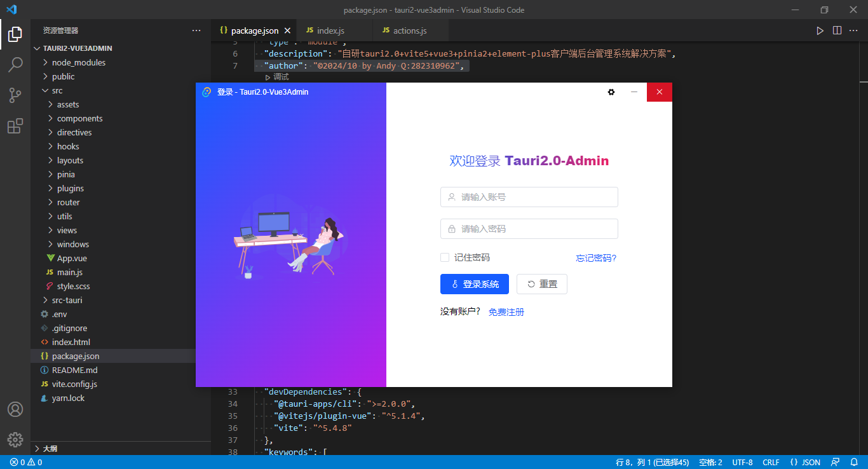The image size is (868, 469).
Task: Open the 忘记密码? link
Action: point(597,258)
